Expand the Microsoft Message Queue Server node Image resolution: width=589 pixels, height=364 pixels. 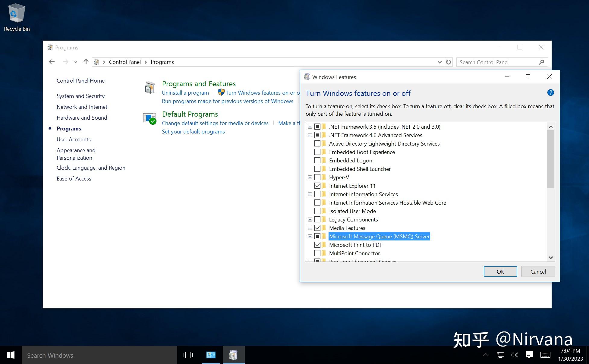click(310, 237)
